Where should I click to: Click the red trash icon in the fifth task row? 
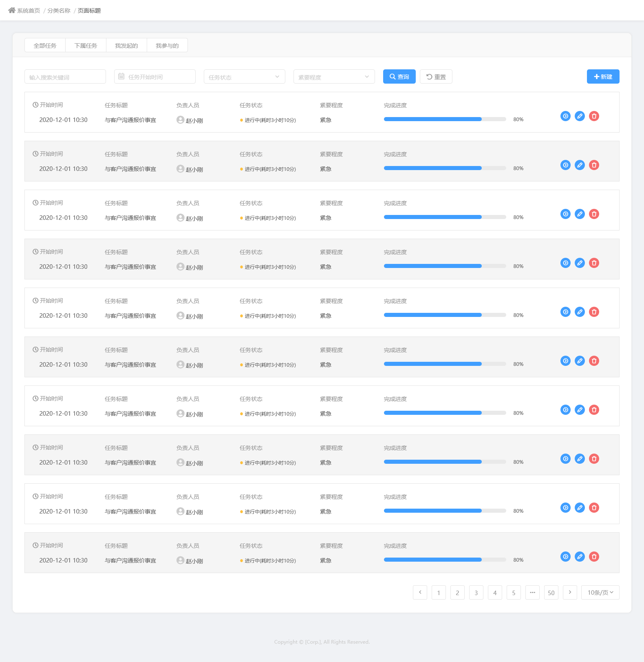pyautogui.click(x=594, y=312)
